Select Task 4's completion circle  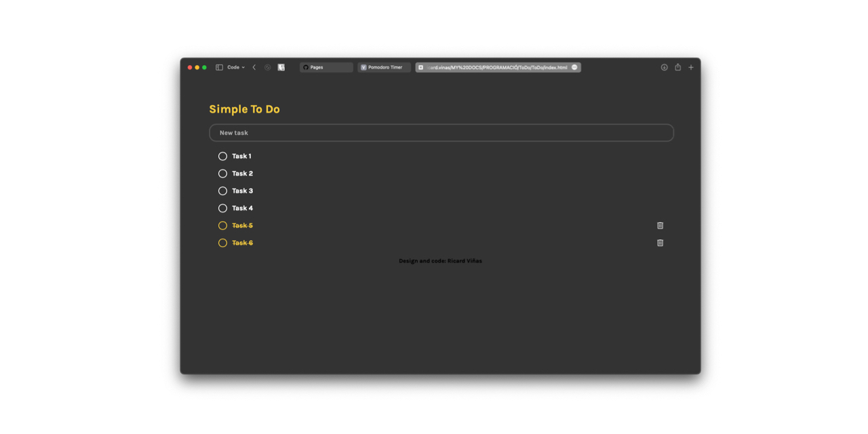222,208
